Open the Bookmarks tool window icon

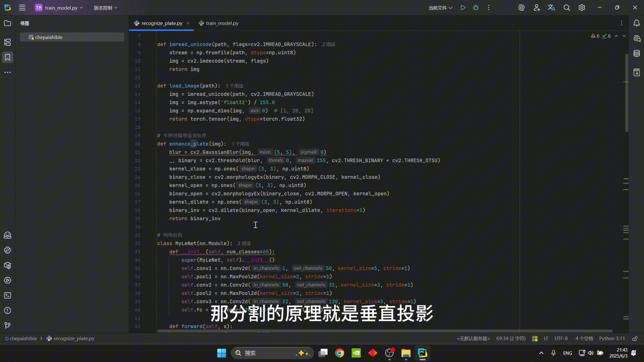(x=7, y=57)
